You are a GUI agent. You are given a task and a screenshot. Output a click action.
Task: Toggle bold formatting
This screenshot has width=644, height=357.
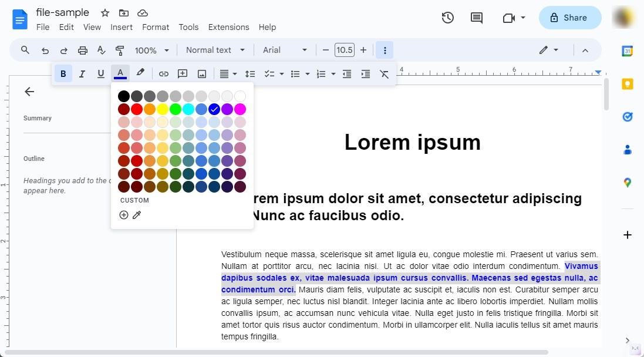63,73
